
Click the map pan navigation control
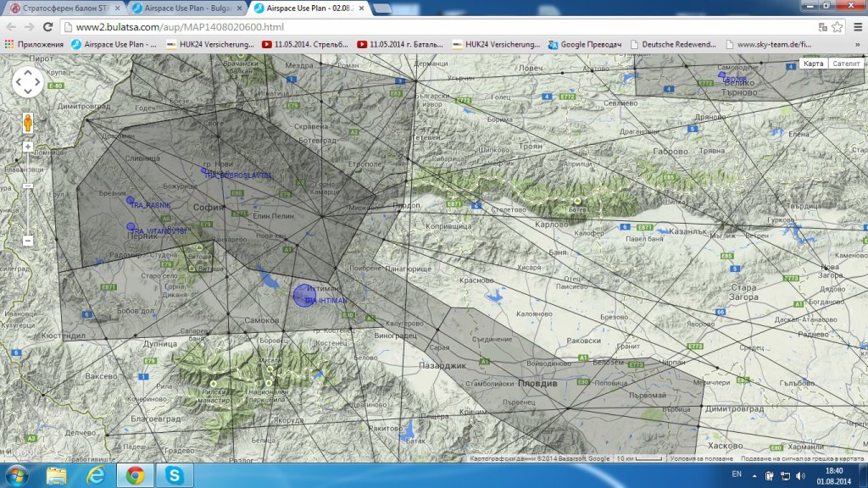28,82
